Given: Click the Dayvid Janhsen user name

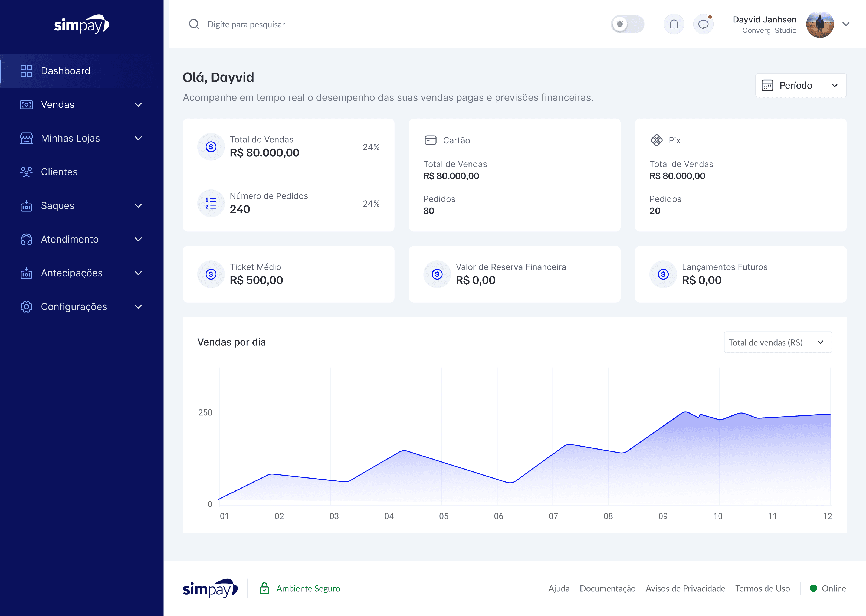Looking at the screenshot, I should (x=765, y=19).
